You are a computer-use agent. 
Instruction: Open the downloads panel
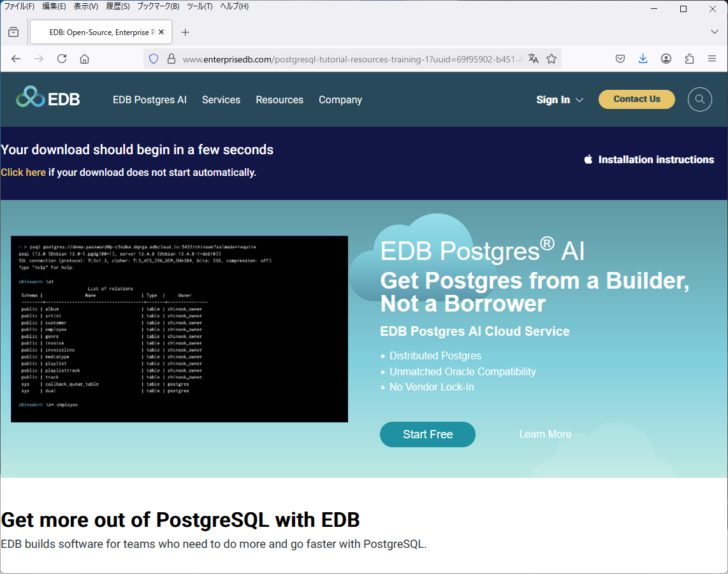point(643,59)
